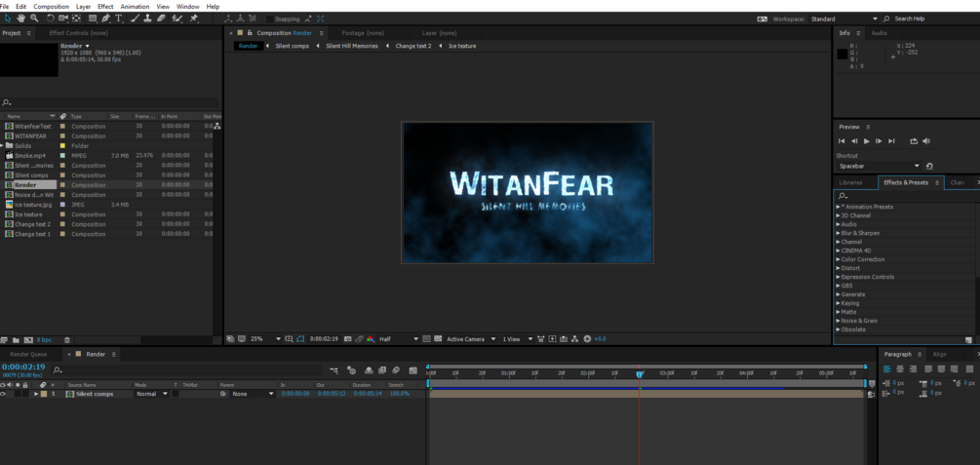Navigate to Ice texture breadcrumb

tap(462, 46)
